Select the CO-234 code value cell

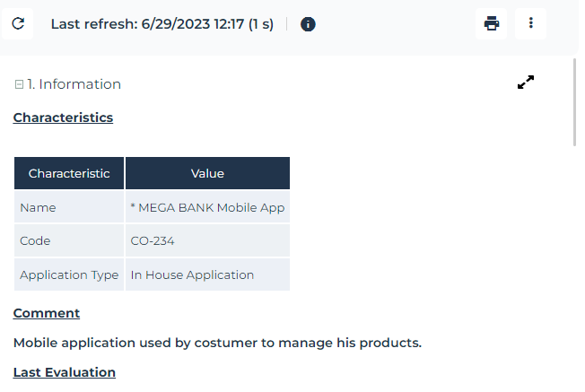207,241
